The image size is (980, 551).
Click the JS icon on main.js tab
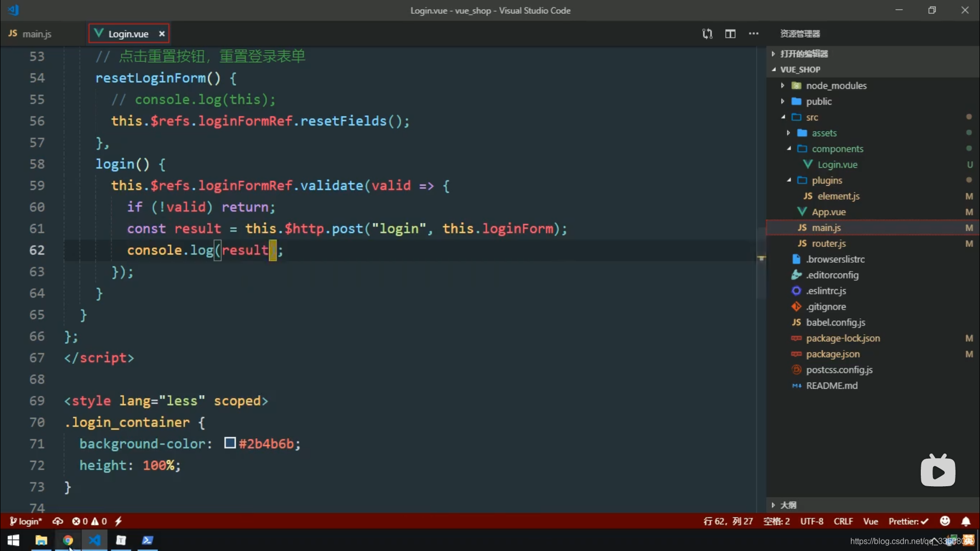pyautogui.click(x=13, y=34)
